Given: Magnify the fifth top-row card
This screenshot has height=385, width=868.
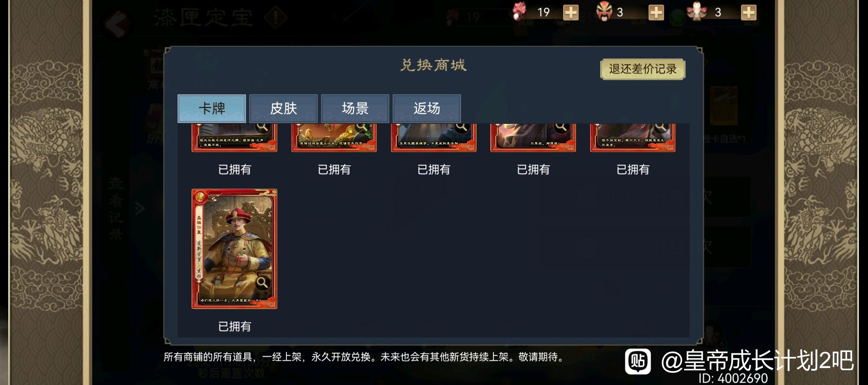Looking at the screenshot, I should (661, 127).
